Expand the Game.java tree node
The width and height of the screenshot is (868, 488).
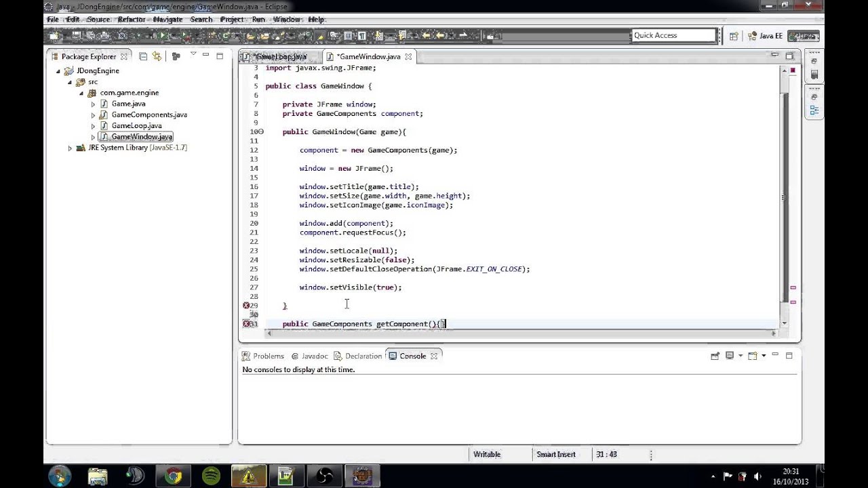[94, 104]
